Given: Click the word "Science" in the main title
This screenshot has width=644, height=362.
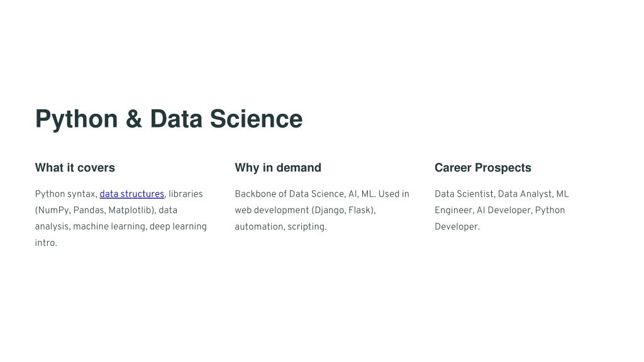Looking at the screenshot, I should click(x=257, y=119).
